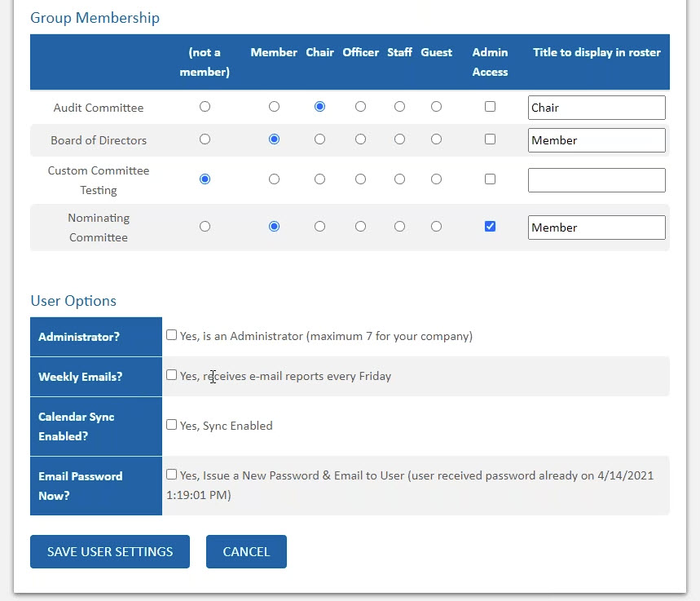Select 'not a member' for Custom Committee Testing
The height and width of the screenshot is (601, 700).
pyautogui.click(x=205, y=179)
